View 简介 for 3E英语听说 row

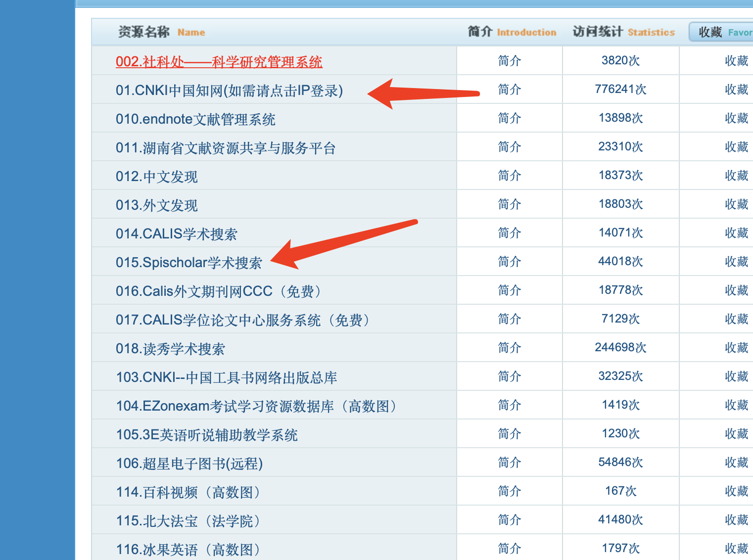[x=510, y=434]
